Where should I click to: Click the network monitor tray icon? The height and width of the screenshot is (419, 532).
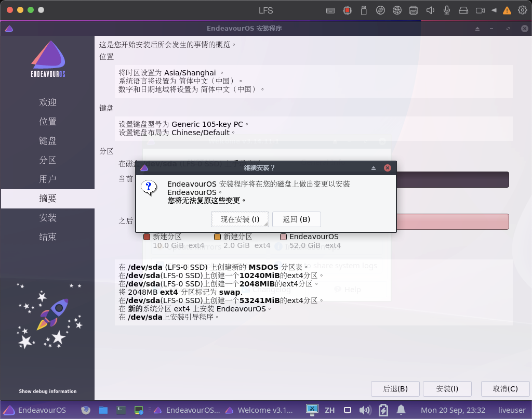pyautogui.click(x=312, y=410)
